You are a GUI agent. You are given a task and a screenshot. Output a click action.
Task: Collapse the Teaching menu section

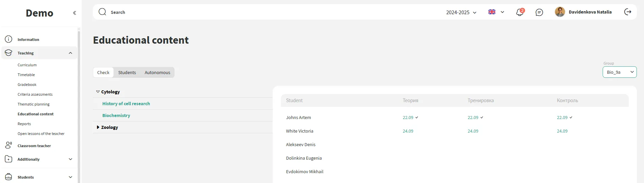tap(70, 53)
